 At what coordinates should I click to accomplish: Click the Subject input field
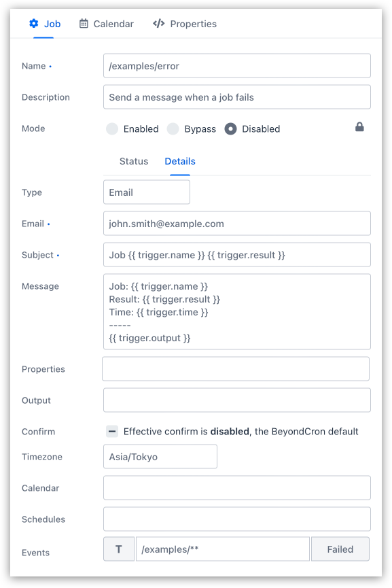click(237, 255)
